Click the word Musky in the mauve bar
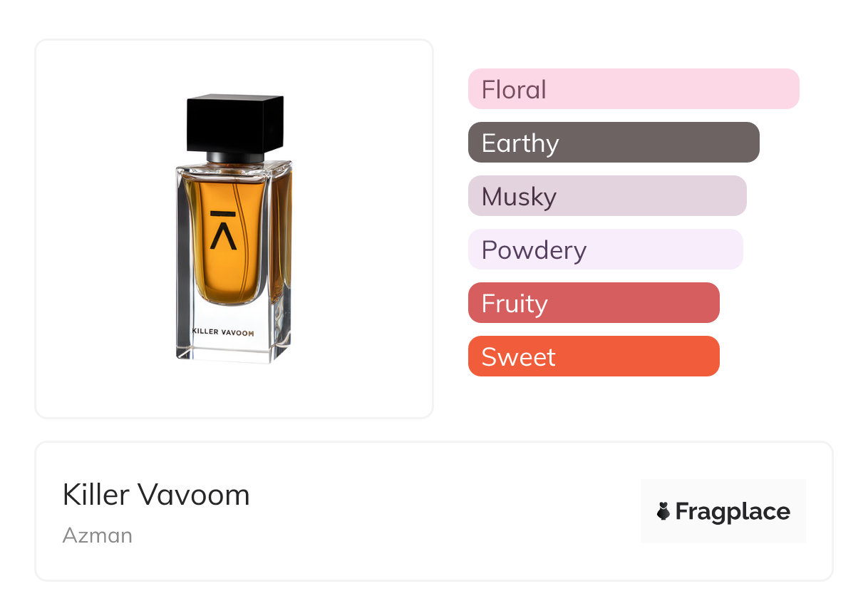The image size is (868, 616). coord(519,197)
